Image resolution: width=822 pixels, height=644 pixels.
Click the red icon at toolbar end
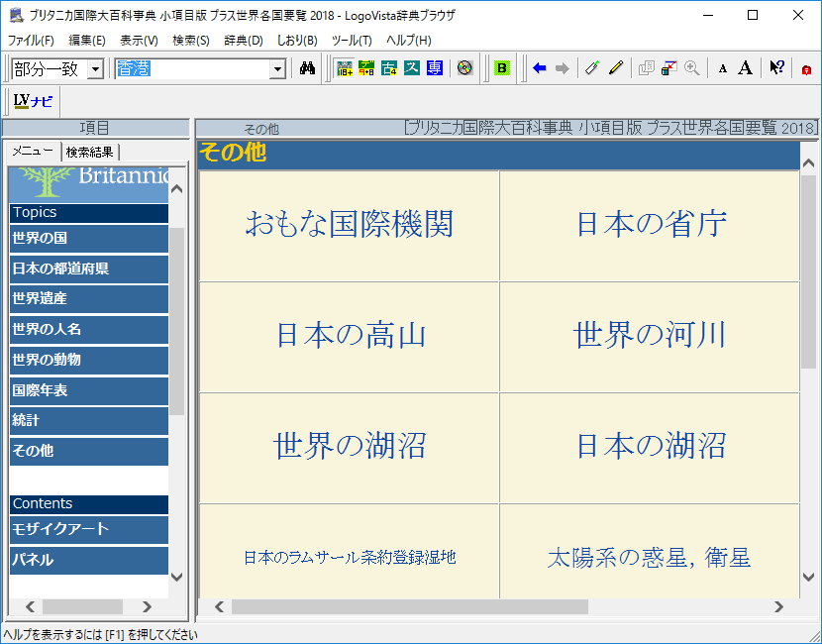click(807, 69)
